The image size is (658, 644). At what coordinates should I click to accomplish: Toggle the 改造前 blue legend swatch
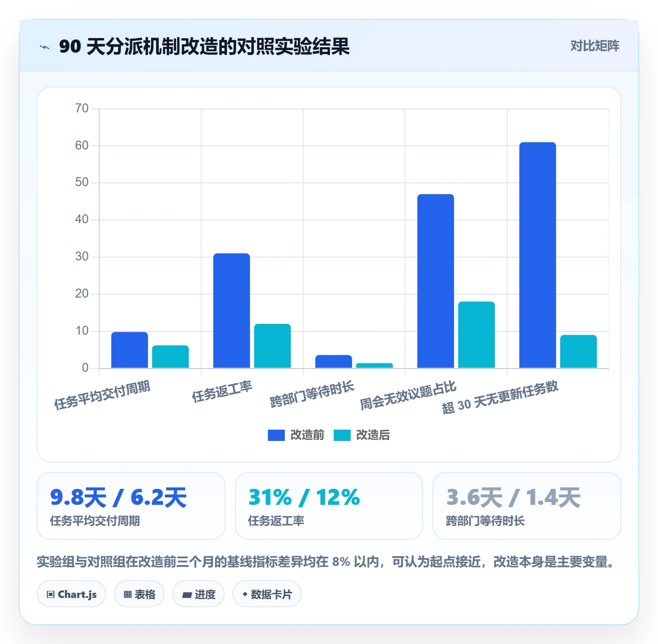pos(276,435)
